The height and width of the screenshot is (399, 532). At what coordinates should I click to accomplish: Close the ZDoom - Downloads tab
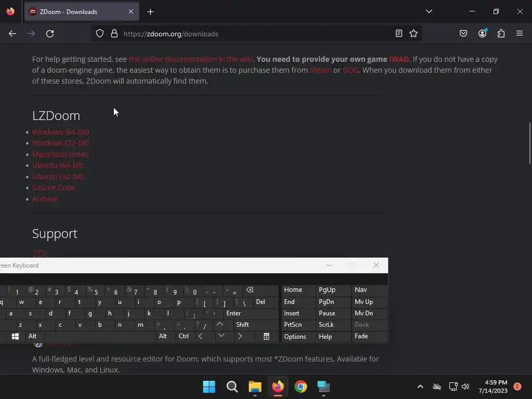(131, 11)
